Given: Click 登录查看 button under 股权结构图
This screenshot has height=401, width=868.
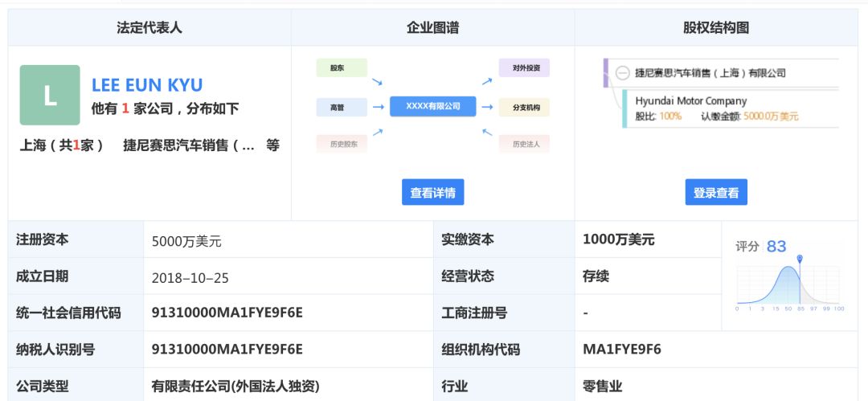Looking at the screenshot, I should 716,192.
